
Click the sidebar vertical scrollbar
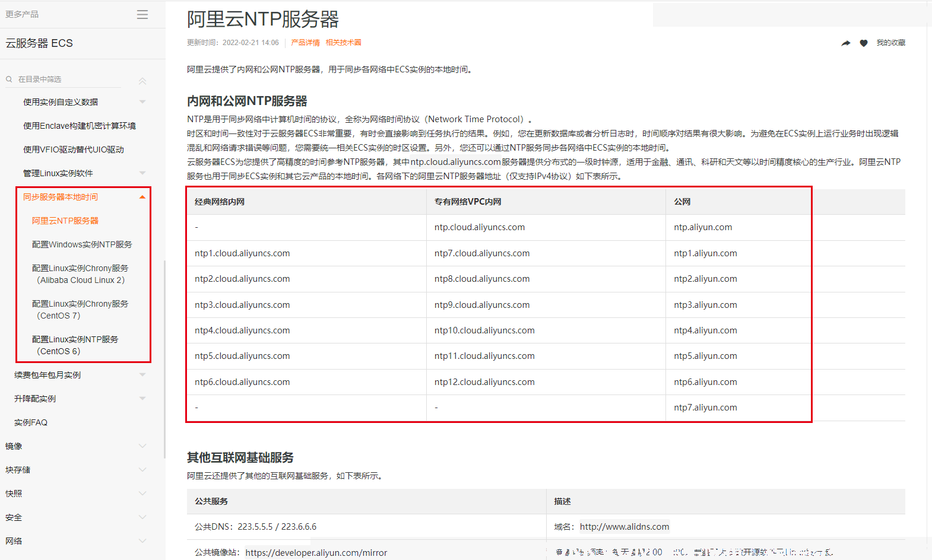tap(164, 359)
